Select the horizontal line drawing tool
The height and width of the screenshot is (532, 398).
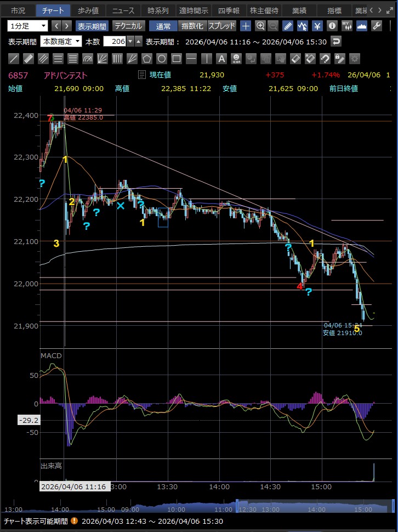tap(191, 59)
